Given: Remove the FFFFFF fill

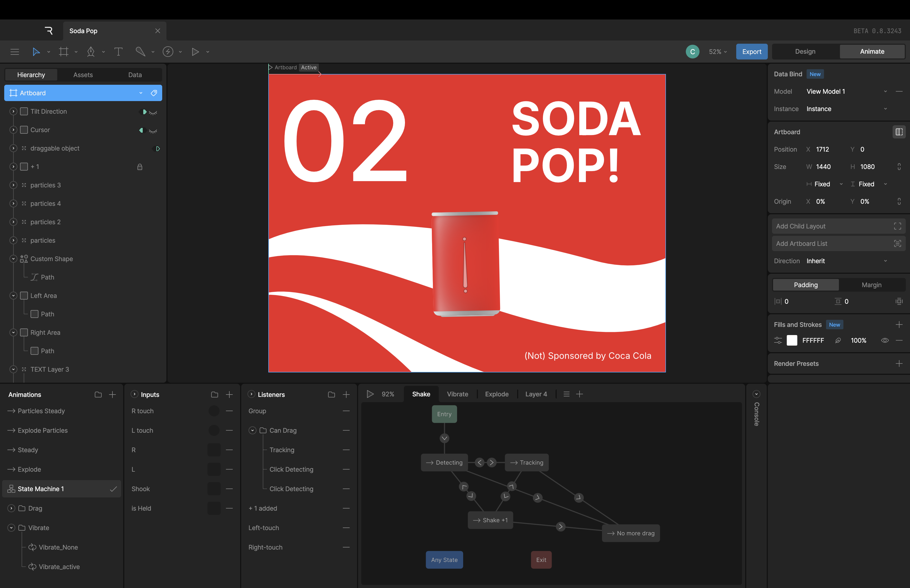Looking at the screenshot, I should coord(899,340).
